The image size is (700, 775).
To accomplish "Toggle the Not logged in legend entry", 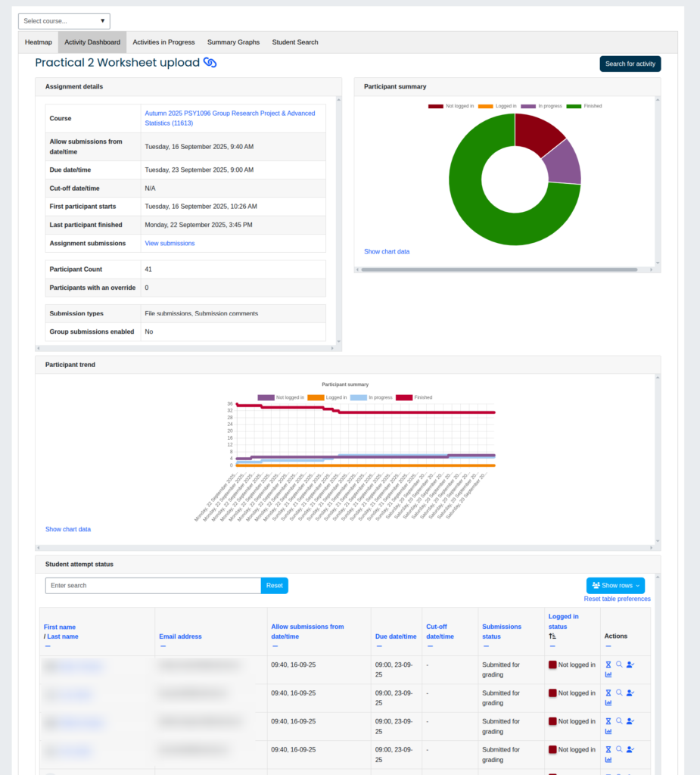I will [x=454, y=106].
